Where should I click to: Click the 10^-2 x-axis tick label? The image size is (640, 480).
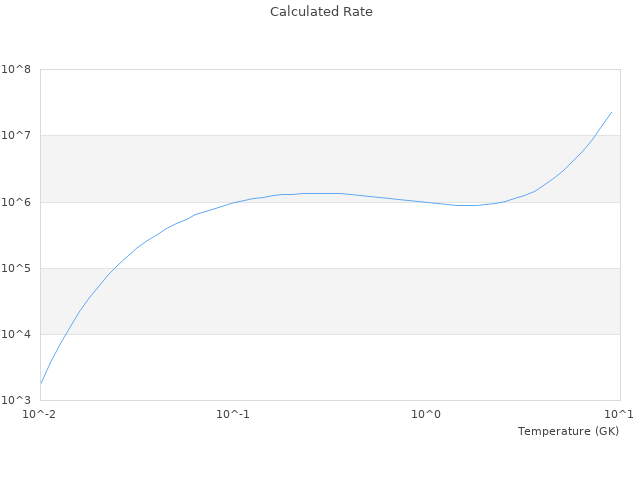click(x=40, y=414)
